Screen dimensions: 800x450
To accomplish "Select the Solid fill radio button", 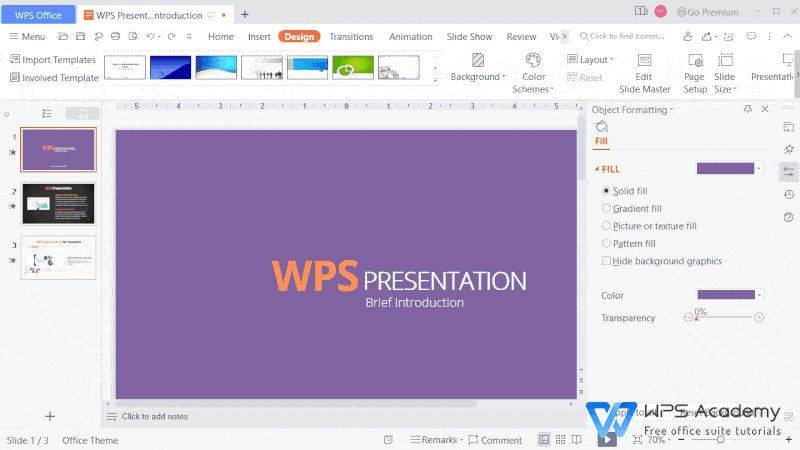I will click(x=606, y=191).
